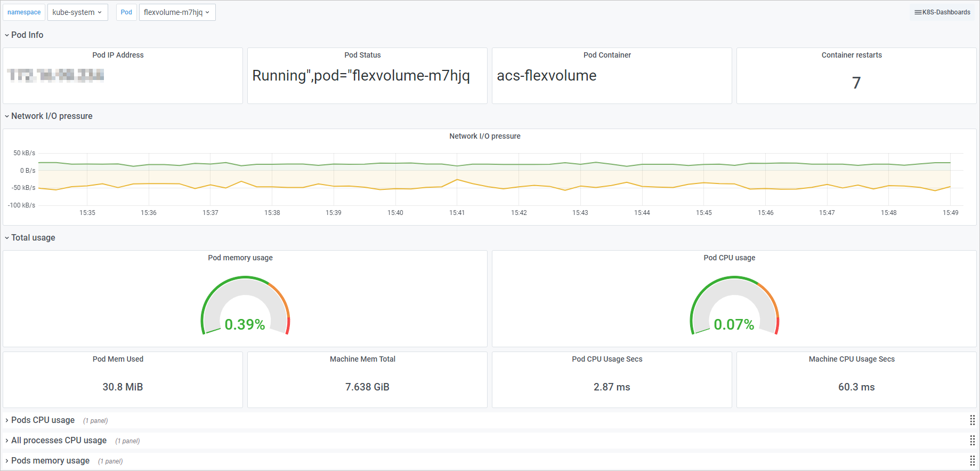Click the namespace variable label
This screenshot has width=980, height=471.
(x=24, y=12)
